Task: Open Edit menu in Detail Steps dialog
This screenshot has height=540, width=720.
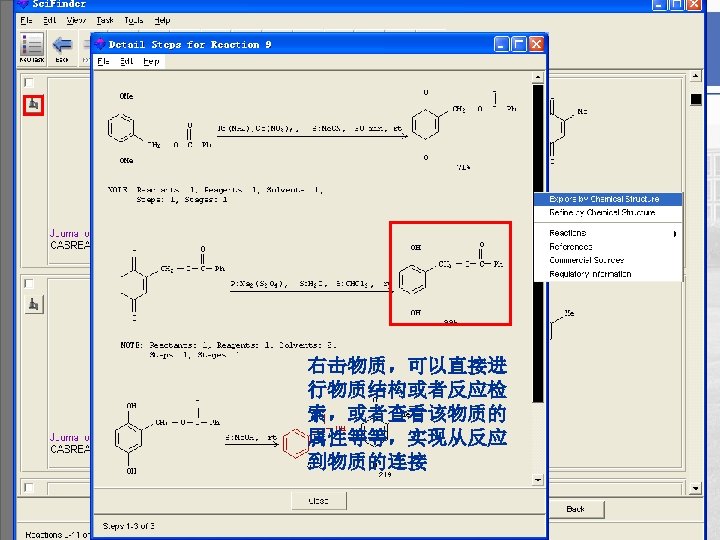Action: [x=126, y=62]
